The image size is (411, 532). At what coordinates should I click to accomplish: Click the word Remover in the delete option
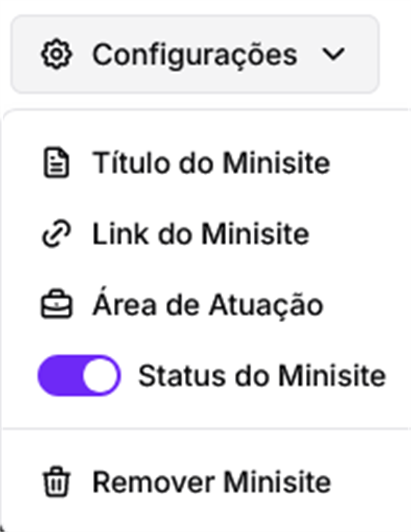tap(154, 482)
